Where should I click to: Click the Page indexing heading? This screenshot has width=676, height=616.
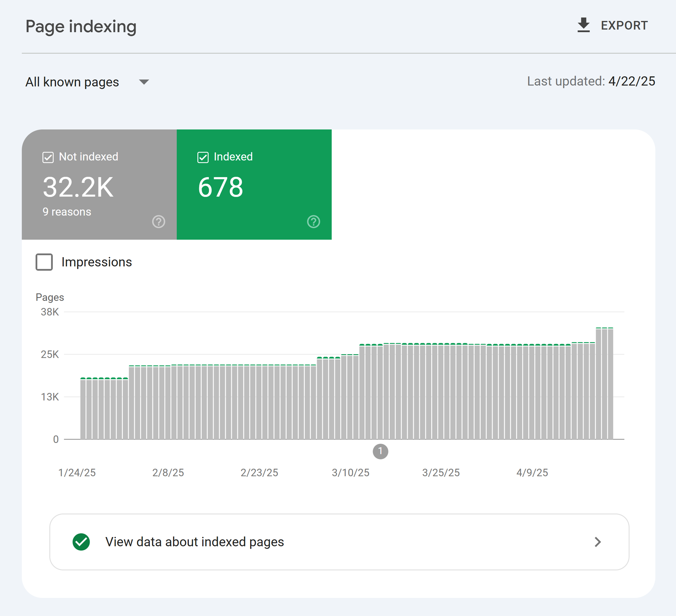81,27
